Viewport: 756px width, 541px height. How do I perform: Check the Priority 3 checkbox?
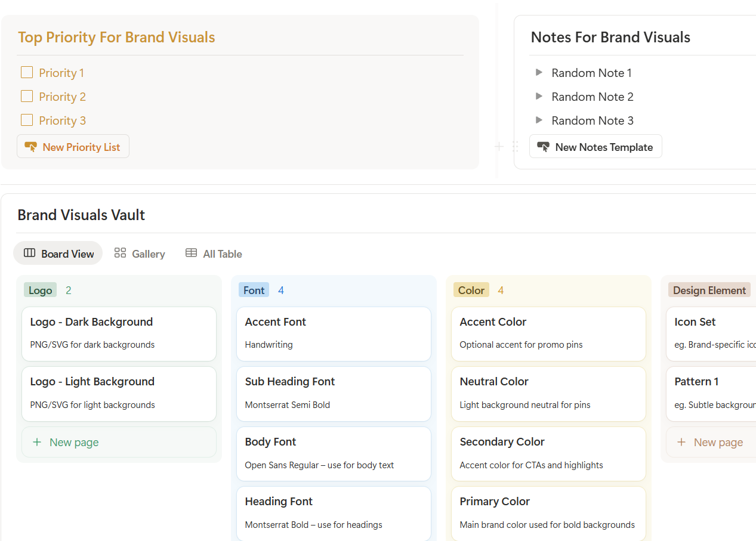pos(27,120)
